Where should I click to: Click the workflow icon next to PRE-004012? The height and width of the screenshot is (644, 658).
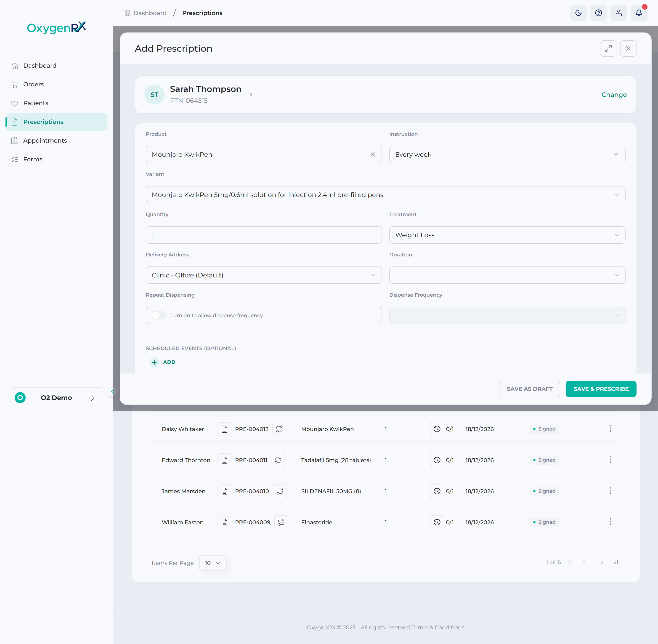(x=279, y=429)
